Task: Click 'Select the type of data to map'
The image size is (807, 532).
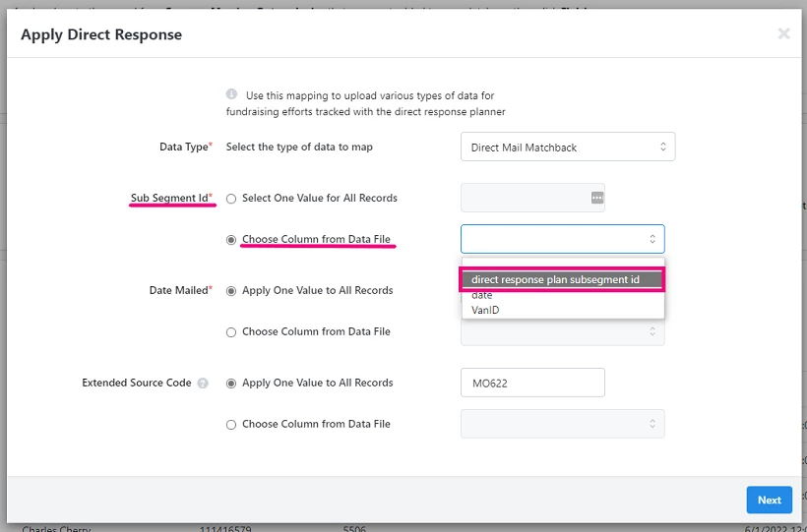Action: (x=299, y=147)
